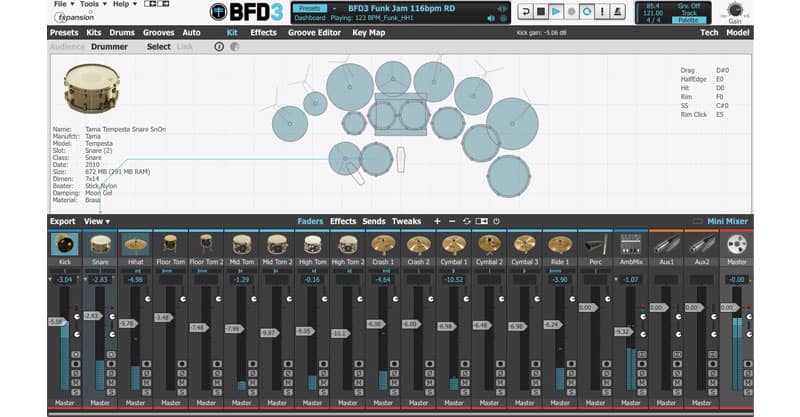Click the Floor Tom fader handle
Screen dimensions: 800x417
pos(163,317)
